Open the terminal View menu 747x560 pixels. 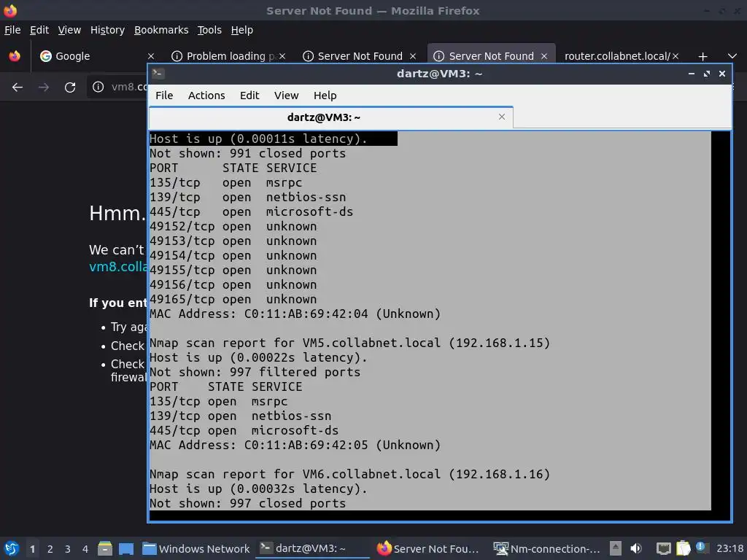286,96
